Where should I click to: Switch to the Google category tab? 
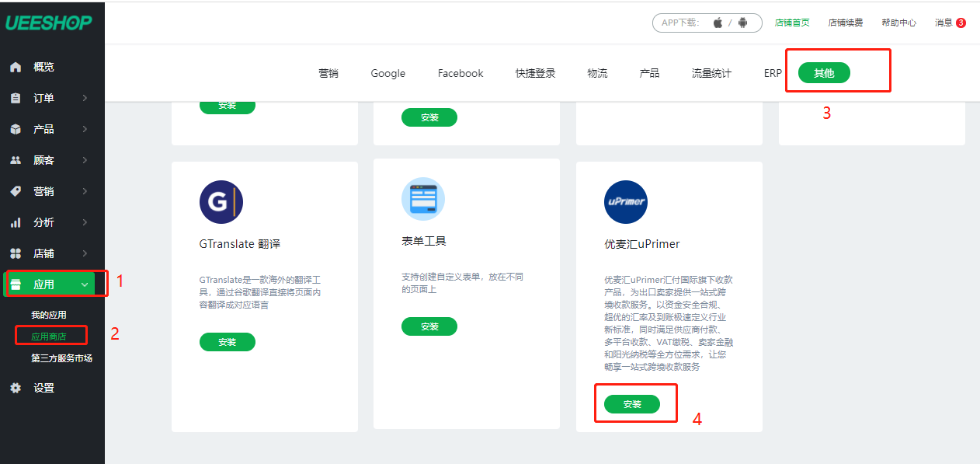tap(388, 73)
